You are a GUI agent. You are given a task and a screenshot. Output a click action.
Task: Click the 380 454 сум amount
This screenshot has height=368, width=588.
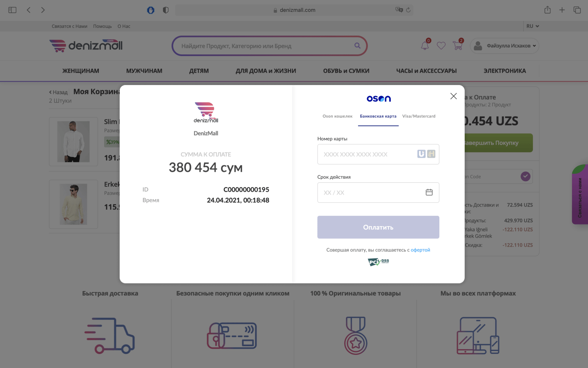206,168
